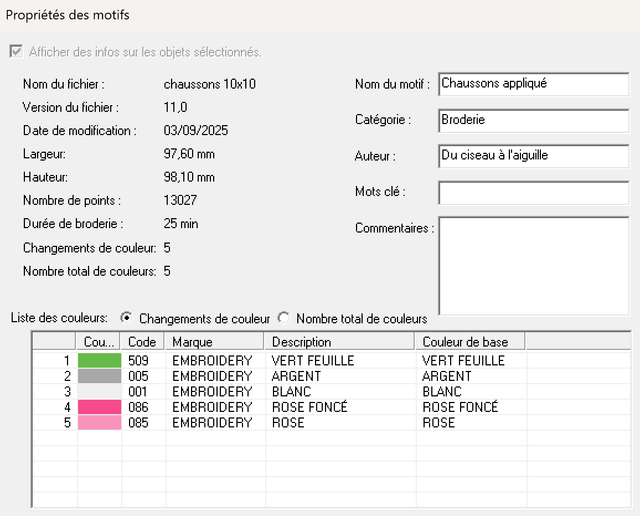Screen dimensions: 640x516
Task: Select color code 086 in row 4
Action: coord(138,408)
